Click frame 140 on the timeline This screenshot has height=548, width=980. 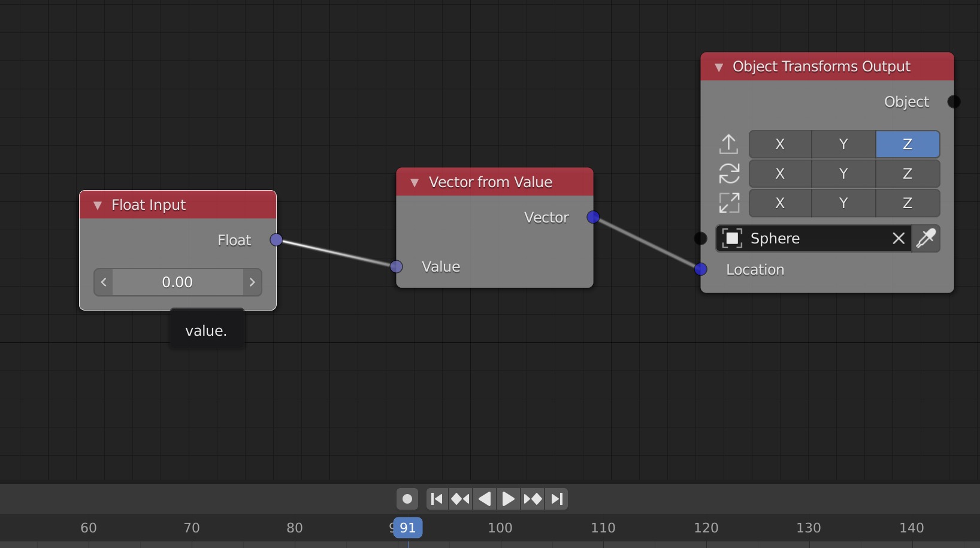tap(912, 528)
